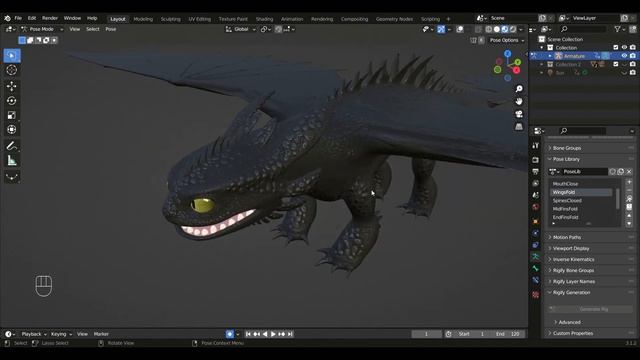Switch to wireframe viewport shading
Image resolution: width=640 pixels, height=360 pixels.
point(489,29)
